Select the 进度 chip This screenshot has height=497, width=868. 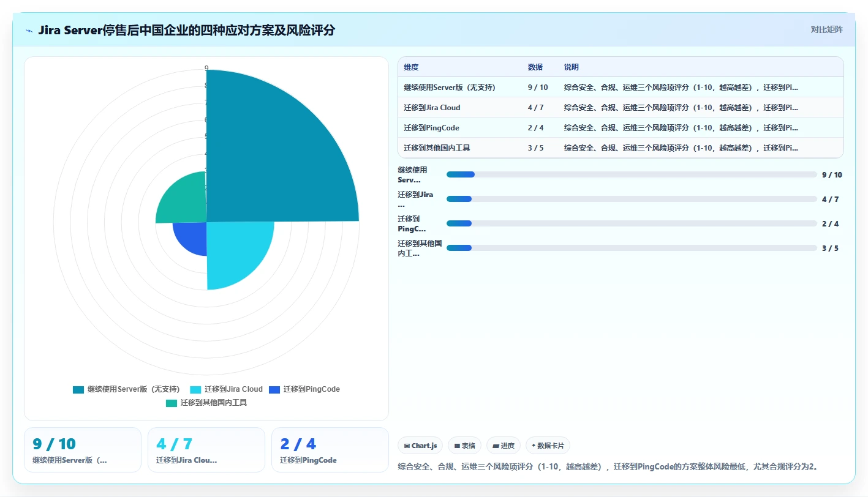tap(504, 446)
